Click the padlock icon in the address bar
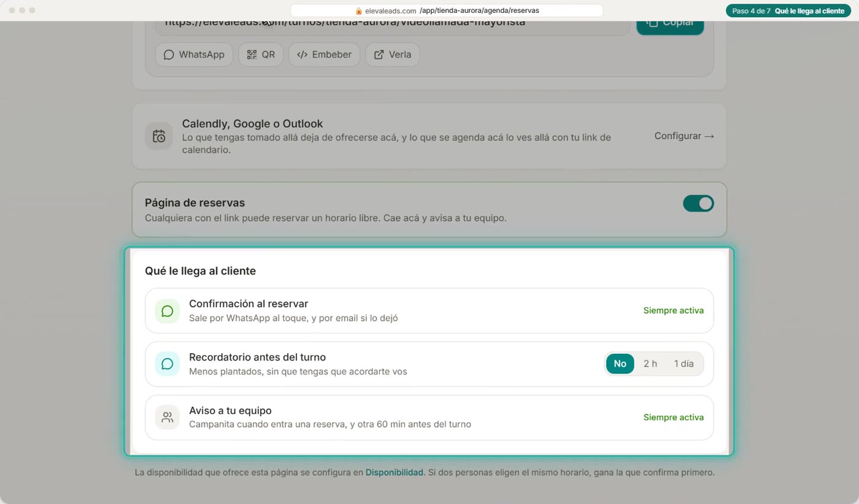This screenshot has width=859, height=504. 359,11
